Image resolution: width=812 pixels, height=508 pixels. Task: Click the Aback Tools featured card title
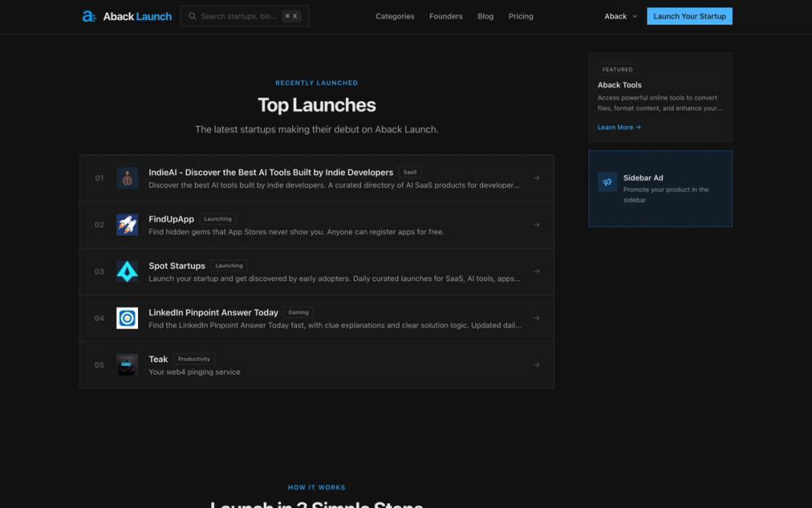click(620, 85)
